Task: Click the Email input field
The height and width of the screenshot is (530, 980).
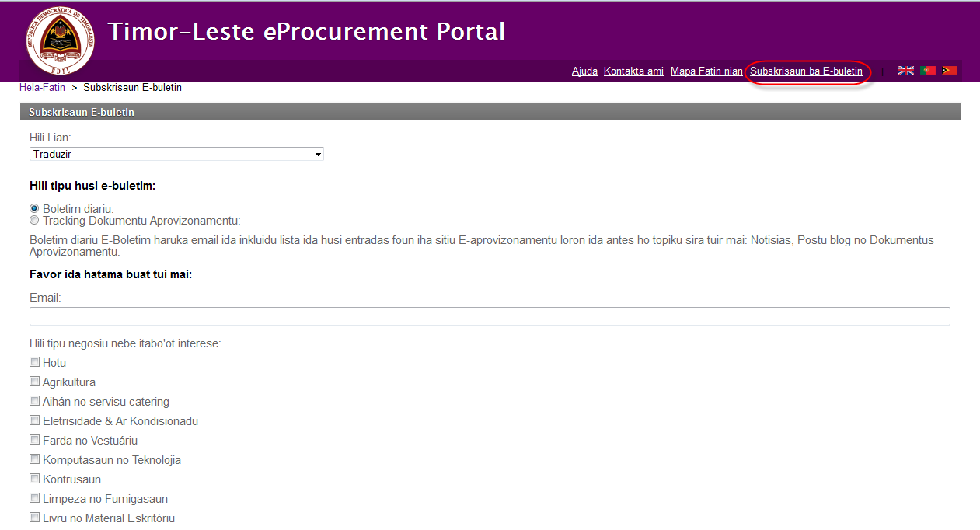Action: tap(490, 316)
